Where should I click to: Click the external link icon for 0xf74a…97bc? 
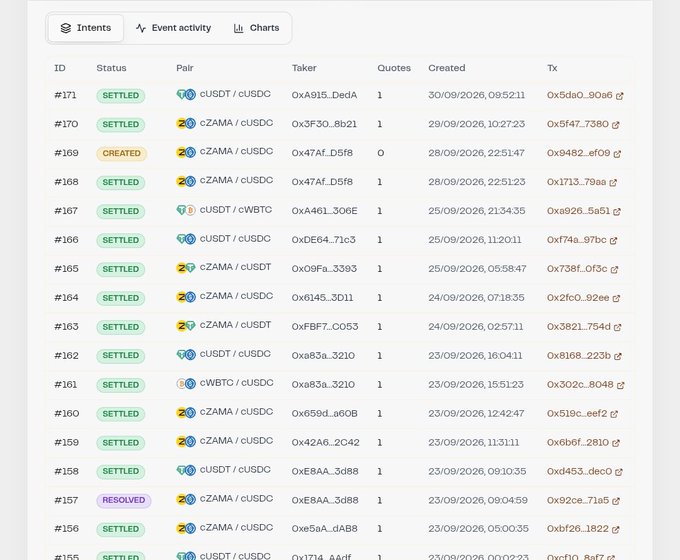tap(614, 240)
